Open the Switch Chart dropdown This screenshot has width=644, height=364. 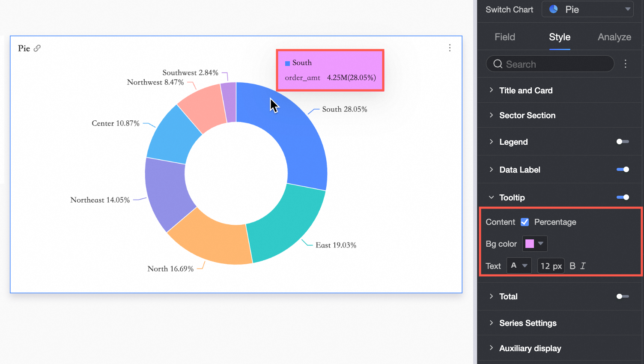pyautogui.click(x=587, y=9)
